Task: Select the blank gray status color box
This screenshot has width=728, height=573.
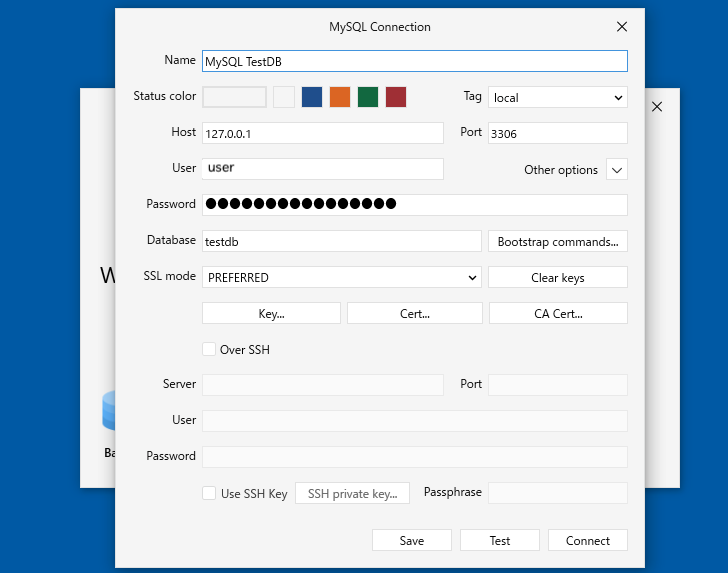Action: click(234, 97)
